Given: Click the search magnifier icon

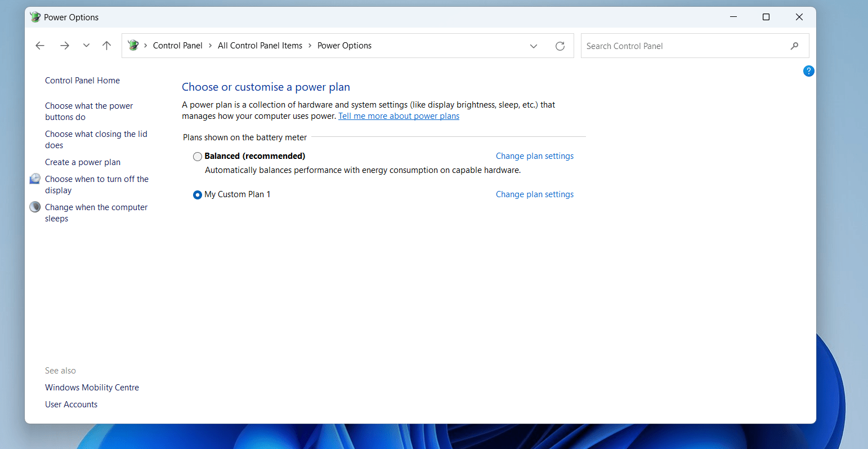Looking at the screenshot, I should pyautogui.click(x=794, y=46).
